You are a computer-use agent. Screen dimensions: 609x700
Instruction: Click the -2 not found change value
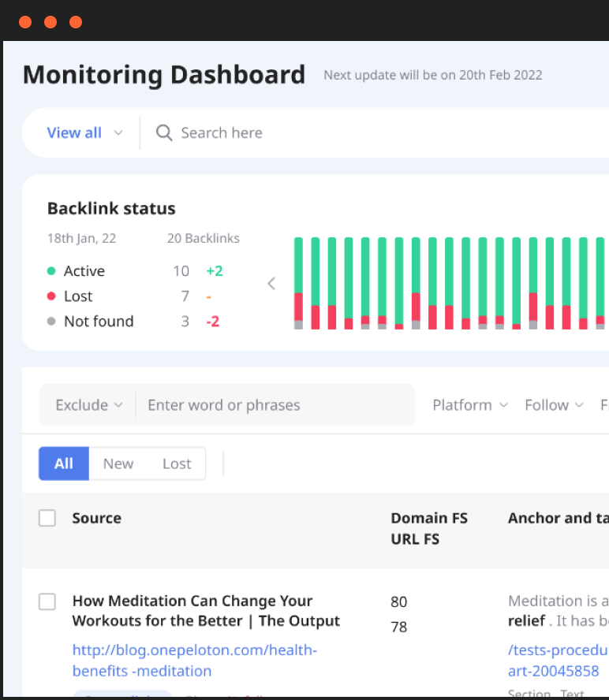pyautogui.click(x=213, y=321)
